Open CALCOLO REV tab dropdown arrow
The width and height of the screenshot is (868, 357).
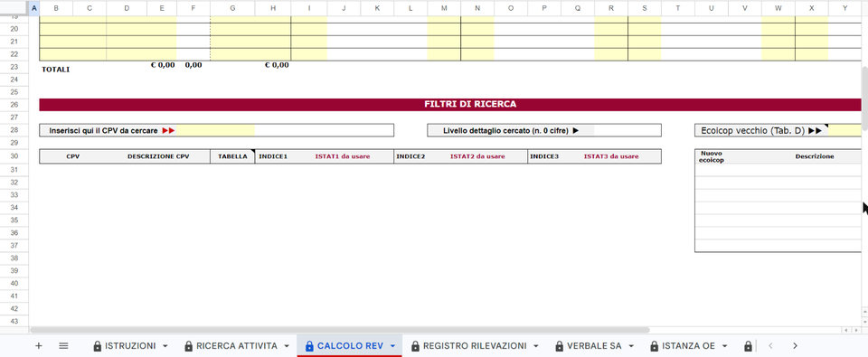point(392,346)
